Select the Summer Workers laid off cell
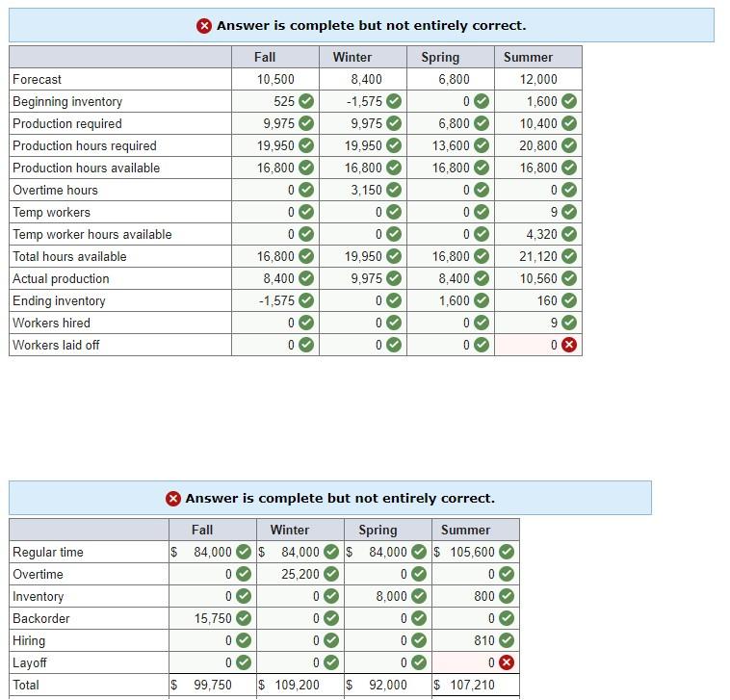Image resolution: width=730 pixels, height=700 pixels. [538, 345]
